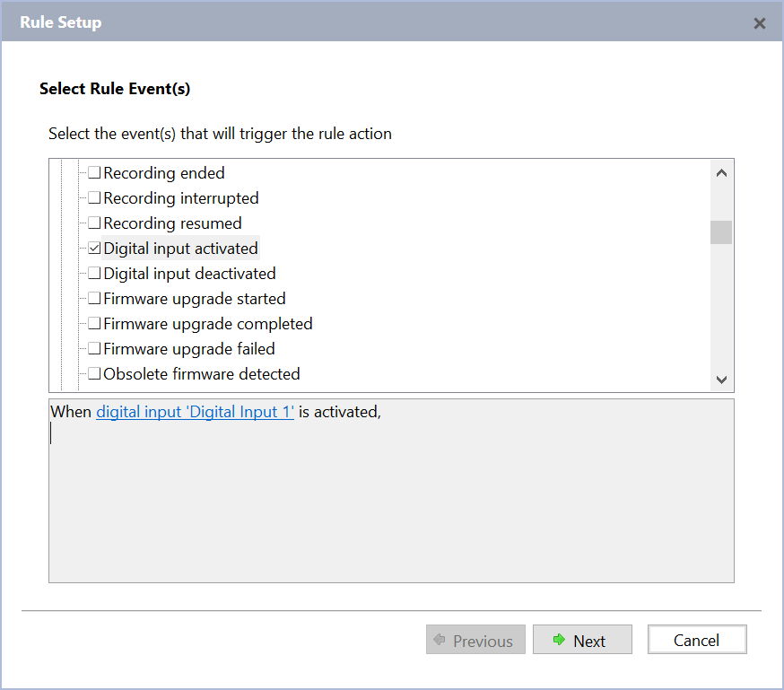Enable Obsolete firmware detected event
This screenshot has width=784, height=690.
click(x=94, y=374)
